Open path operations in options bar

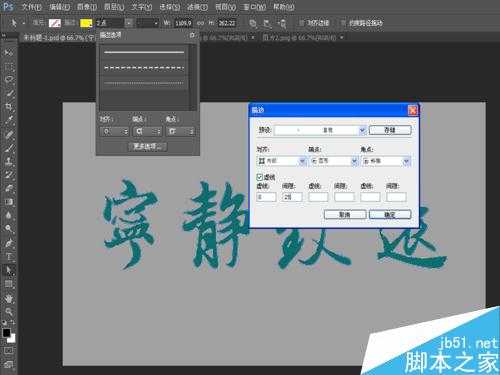[x=253, y=23]
